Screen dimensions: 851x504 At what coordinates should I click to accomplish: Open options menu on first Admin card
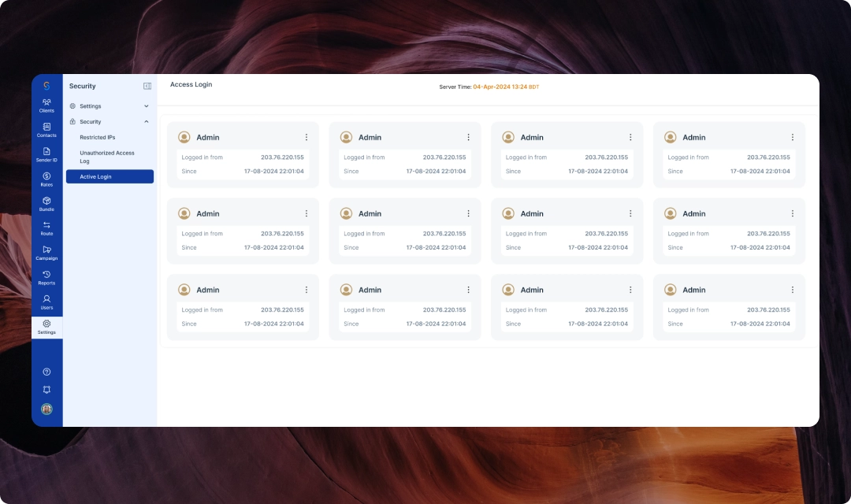pos(307,137)
